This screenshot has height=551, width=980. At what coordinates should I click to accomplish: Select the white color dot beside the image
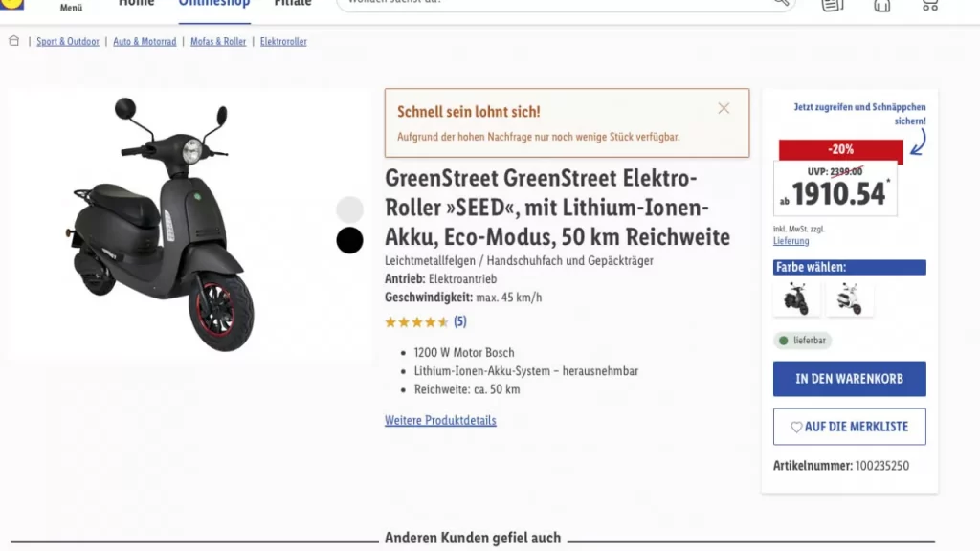[350, 209]
